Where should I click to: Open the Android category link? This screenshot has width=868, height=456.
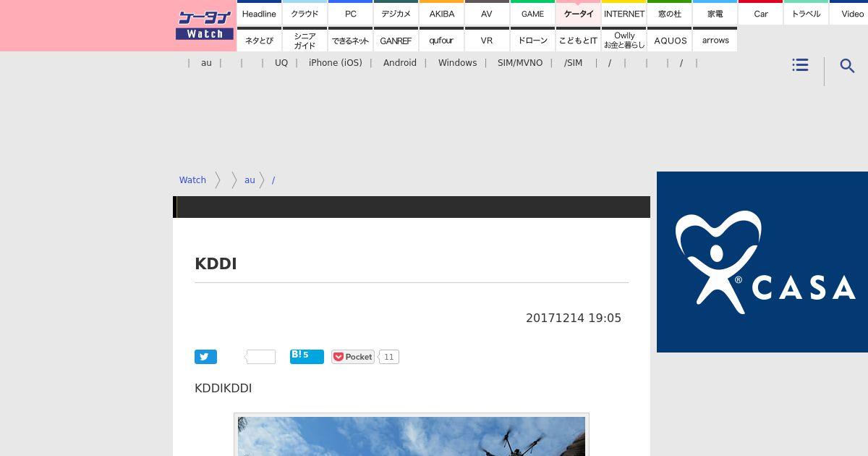[x=400, y=63]
